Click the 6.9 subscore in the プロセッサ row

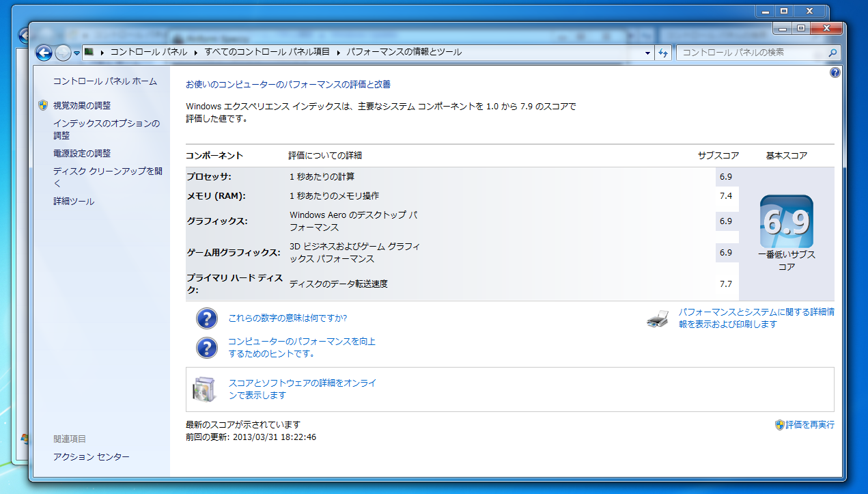[x=725, y=177]
